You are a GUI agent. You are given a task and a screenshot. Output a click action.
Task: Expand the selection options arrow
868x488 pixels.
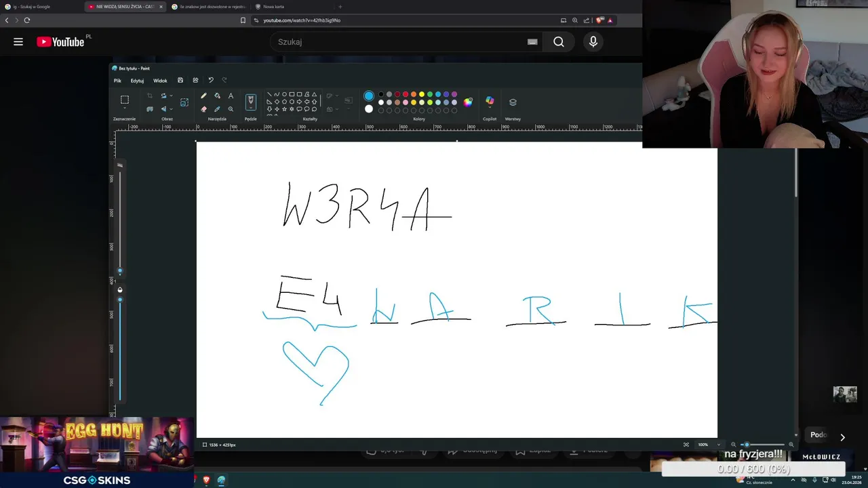coord(125,108)
